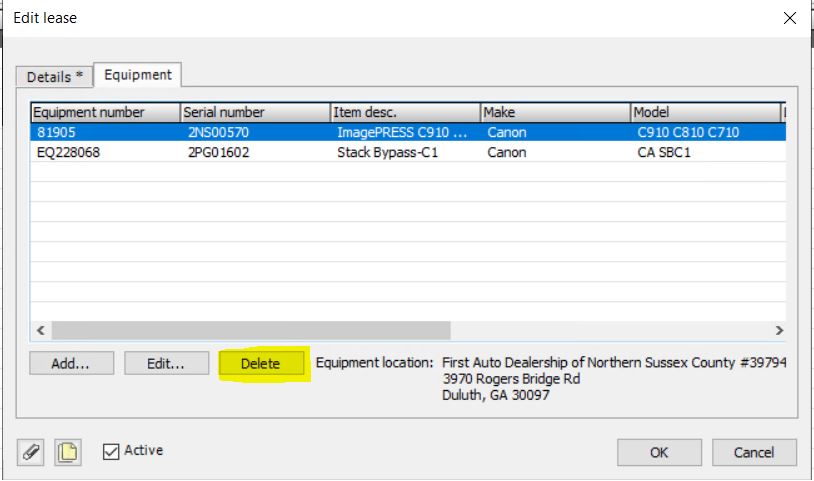Cancel the Edit lease dialog
This screenshot has width=814, height=481.
(754, 452)
